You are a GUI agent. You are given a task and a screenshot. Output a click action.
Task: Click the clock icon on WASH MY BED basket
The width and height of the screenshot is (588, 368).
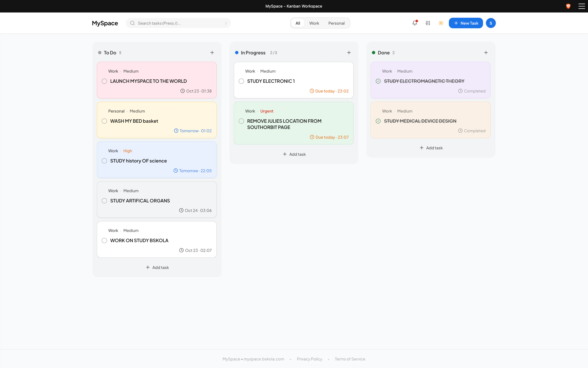(x=176, y=131)
